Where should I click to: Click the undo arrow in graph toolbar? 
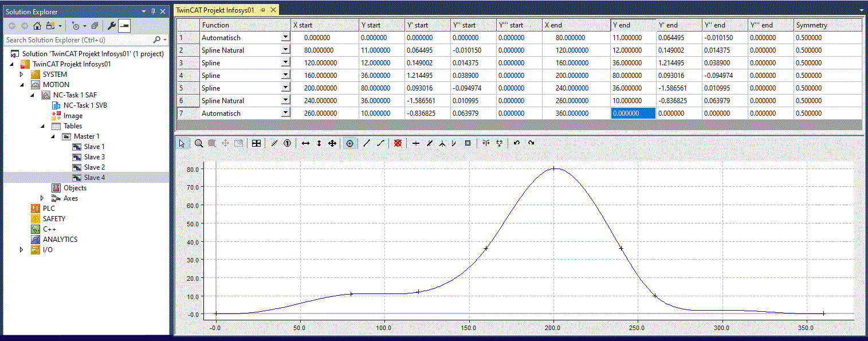point(517,143)
